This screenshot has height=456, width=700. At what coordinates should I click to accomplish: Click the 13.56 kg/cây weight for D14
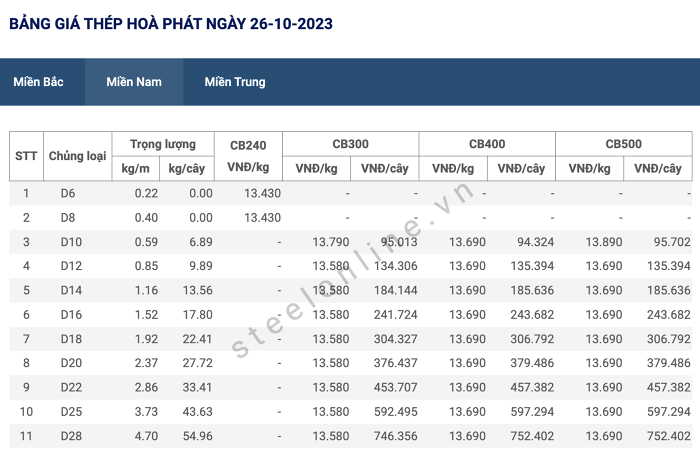coord(198,290)
